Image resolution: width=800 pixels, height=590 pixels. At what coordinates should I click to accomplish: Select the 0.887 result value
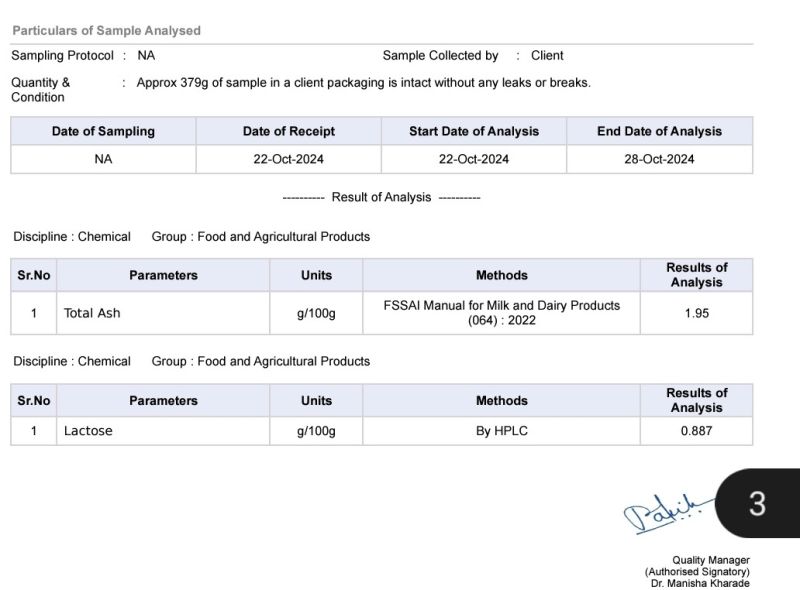696,431
